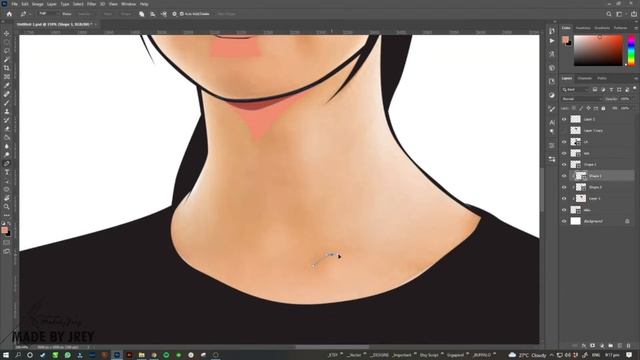Show the hidden Layer 1 copy layer
This screenshot has height=360, width=640.
[564, 131]
